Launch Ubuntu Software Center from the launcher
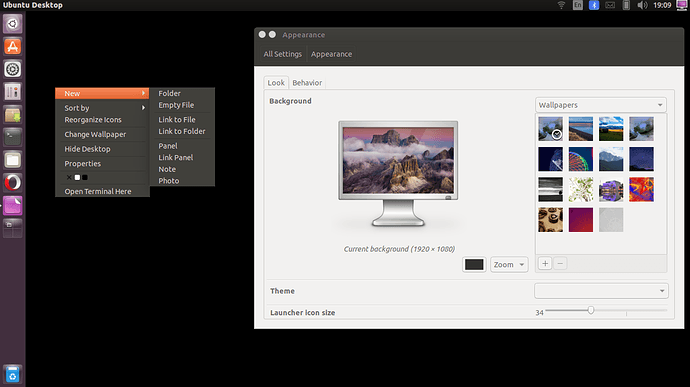690x387 pixels. [x=12, y=46]
